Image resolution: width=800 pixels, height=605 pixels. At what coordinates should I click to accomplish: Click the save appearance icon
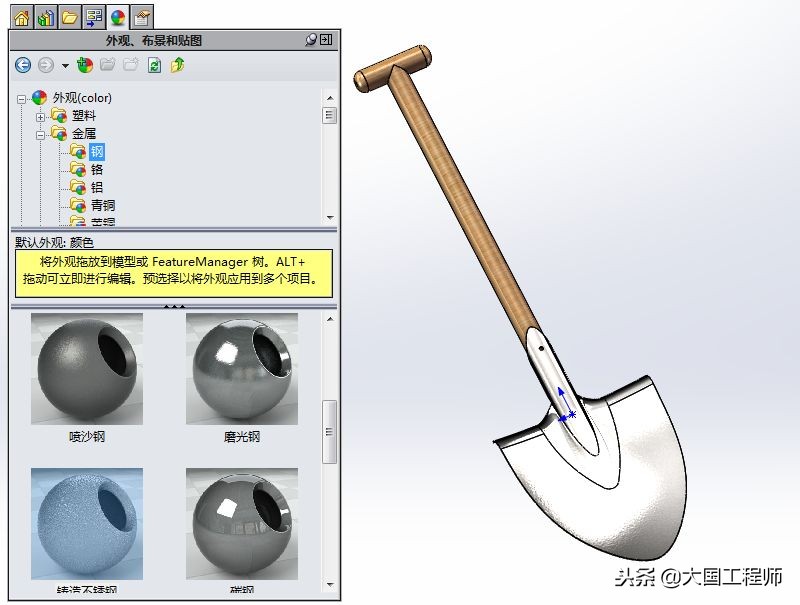click(x=176, y=66)
